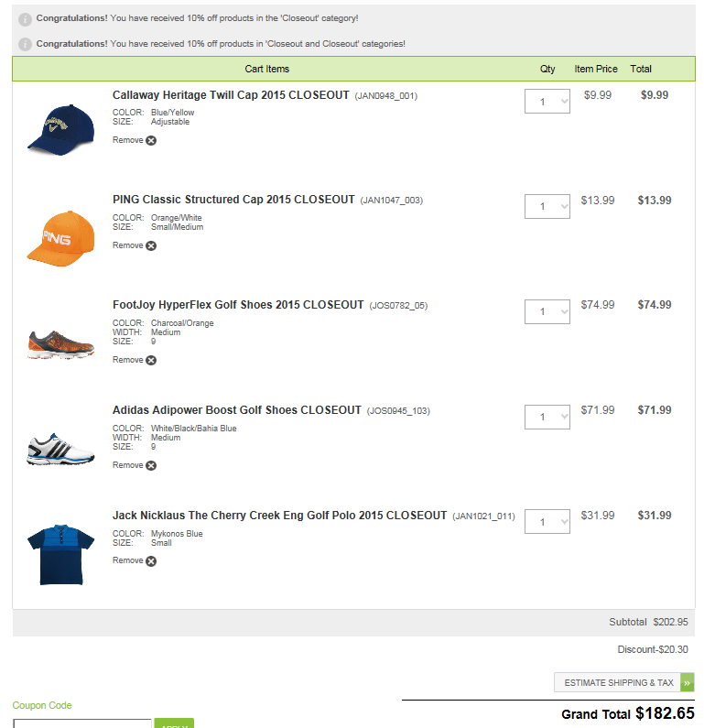Viewport: 704px width, 728px height.
Task: Open quantity dropdown for PING Classic Cap
Action: tap(547, 206)
